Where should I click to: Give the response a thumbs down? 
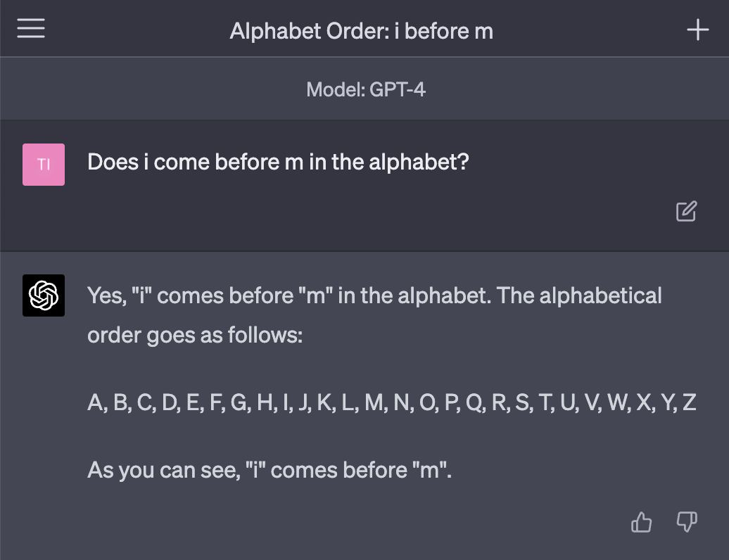click(x=686, y=522)
